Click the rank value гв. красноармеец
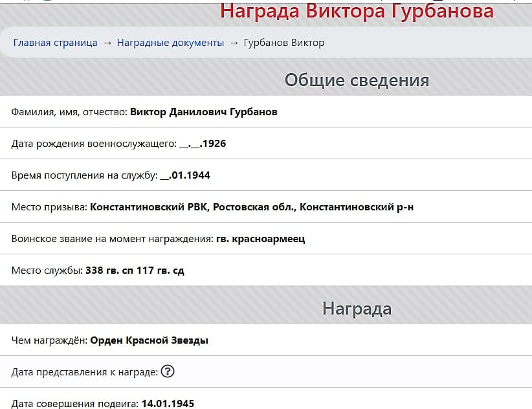The image size is (532, 409). click(260, 239)
